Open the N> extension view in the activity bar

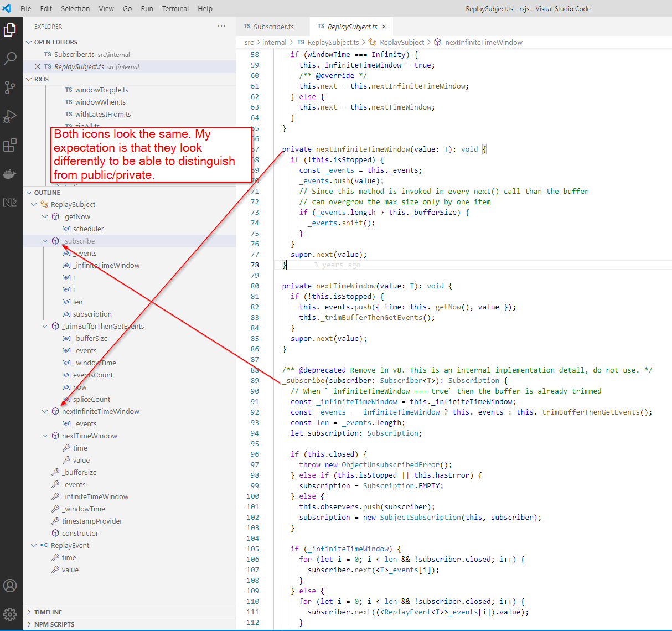click(9, 202)
